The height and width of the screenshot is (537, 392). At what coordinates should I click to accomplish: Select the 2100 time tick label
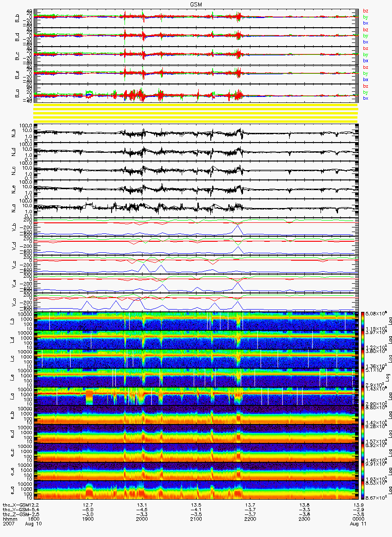click(196, 519)
